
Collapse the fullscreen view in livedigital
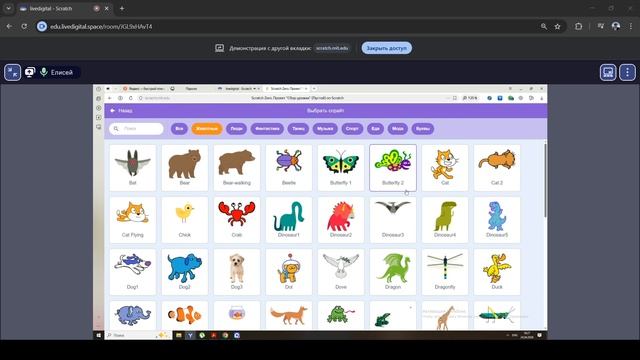click(13, 72)
